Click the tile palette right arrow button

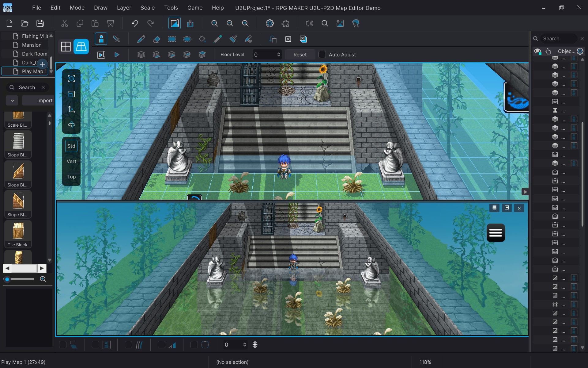[x=42, y=268]
